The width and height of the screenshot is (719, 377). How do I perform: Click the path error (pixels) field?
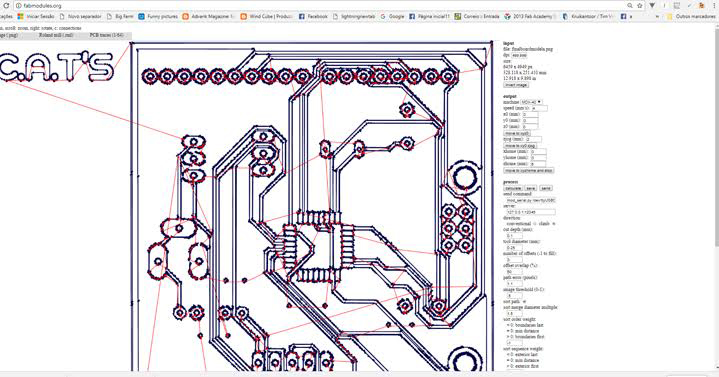point(514,283)
